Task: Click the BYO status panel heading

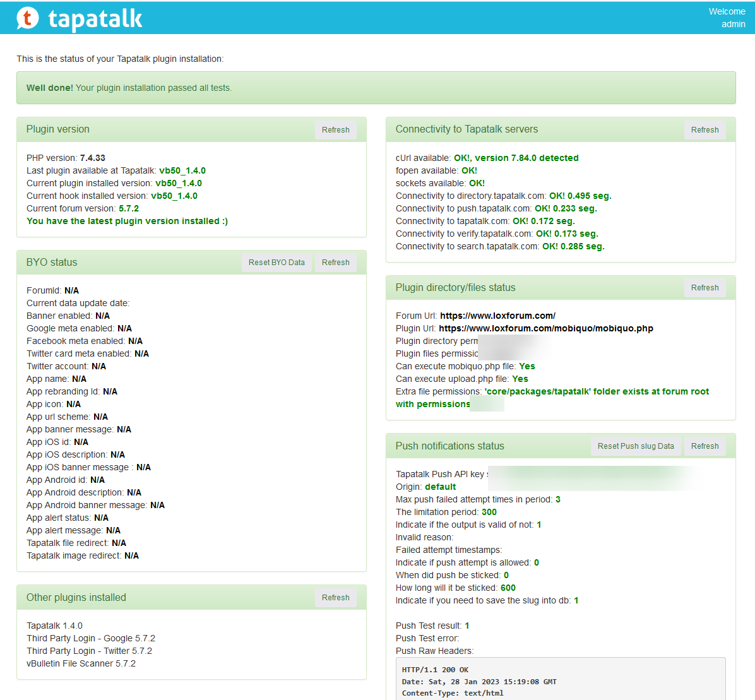Action: (52, 263)
